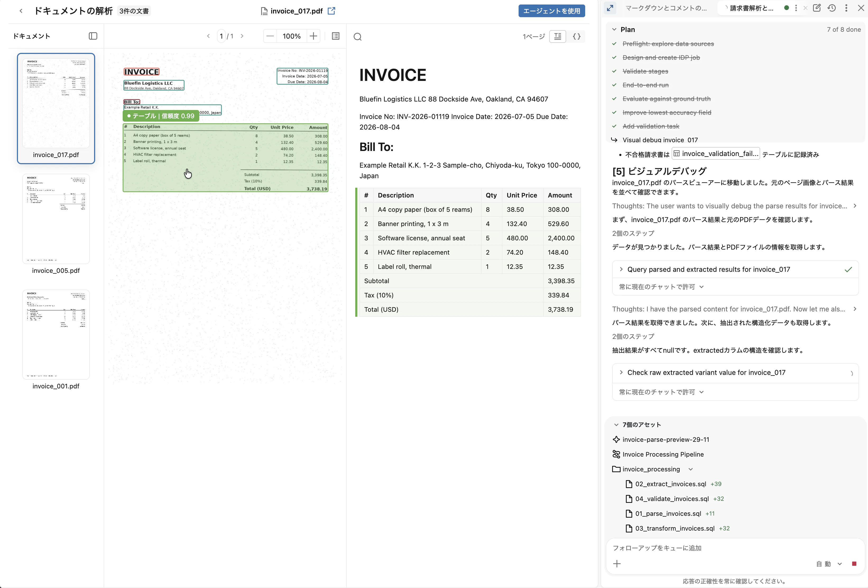Viewport: 868px width, 588px height.
Task: Expand Query parsed and extracted results step
Action: (x=621, y=269)
